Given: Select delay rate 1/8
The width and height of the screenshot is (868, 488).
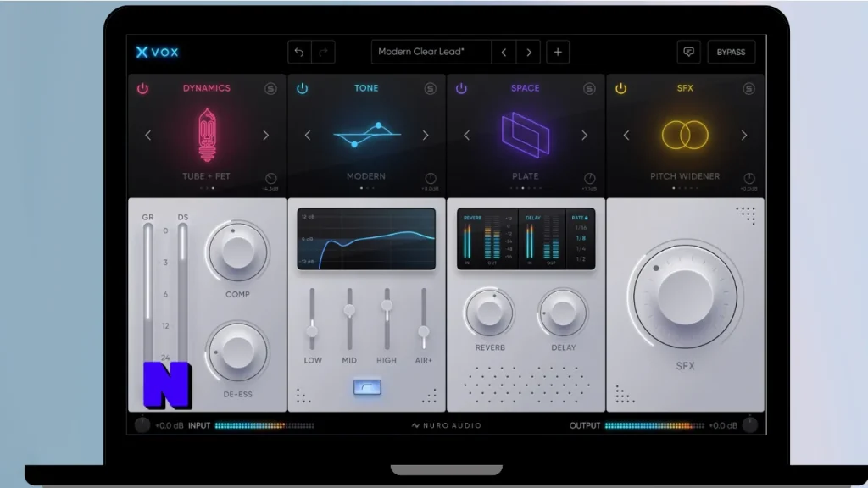Looking at the screenshot, I should click(581, 238).
